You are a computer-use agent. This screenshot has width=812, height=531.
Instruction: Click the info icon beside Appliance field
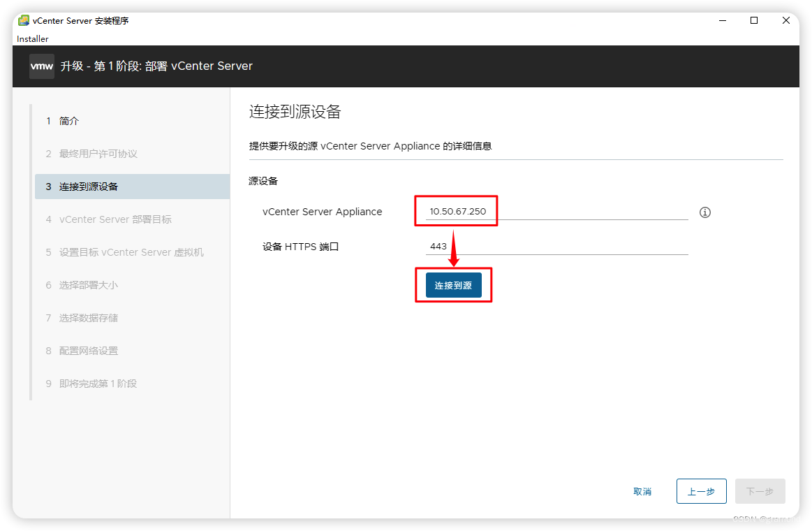click(x=704, y=212)
